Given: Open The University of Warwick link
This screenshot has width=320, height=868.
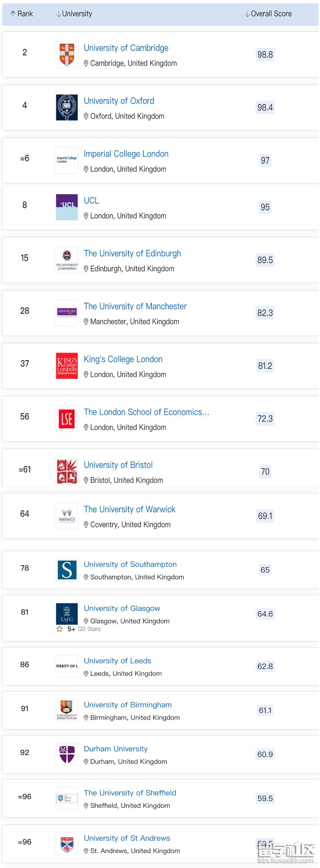Looking at the screenshot, I should pyautogui.click(x=130, y=509).
